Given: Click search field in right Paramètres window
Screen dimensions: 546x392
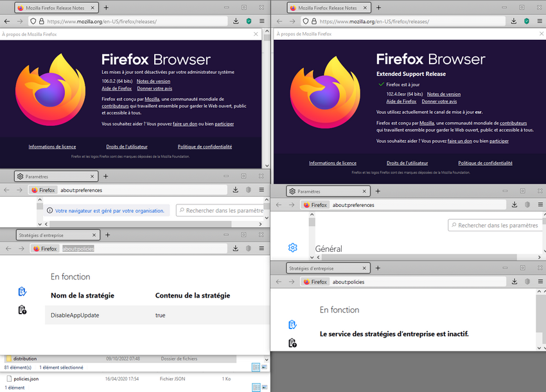Looking at the screenshot, I should coord(495,226).
